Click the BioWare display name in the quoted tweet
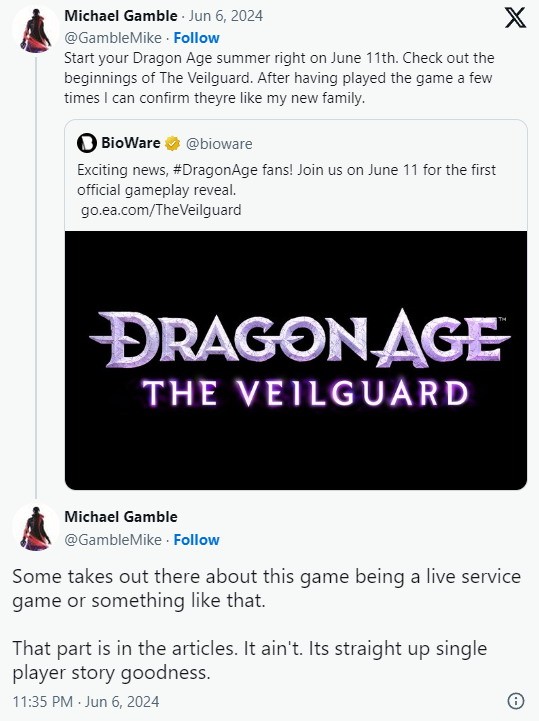 (131, 143)
